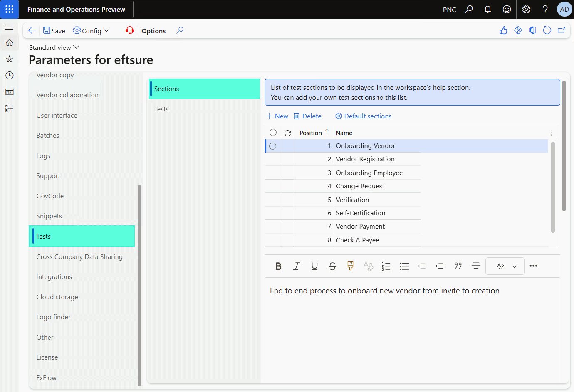Click the red headset support icon
The image size is (574, 392).
pos(130,30)
